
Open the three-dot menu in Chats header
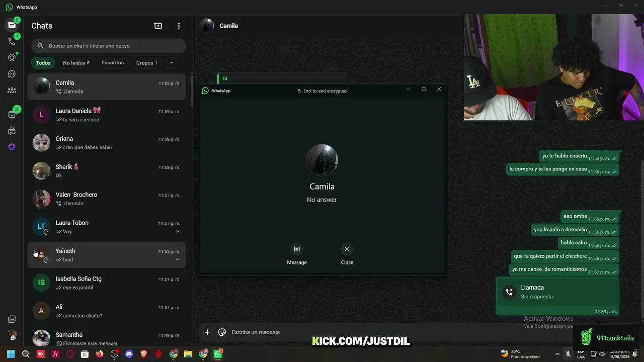pyautogui.click(x=179, y=26)
